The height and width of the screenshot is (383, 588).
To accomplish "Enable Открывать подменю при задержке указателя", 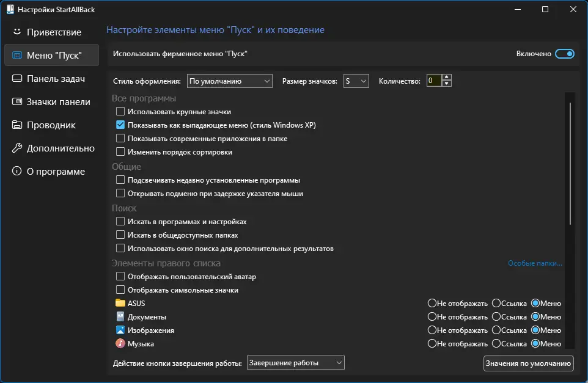I will [x=120, y=194].
